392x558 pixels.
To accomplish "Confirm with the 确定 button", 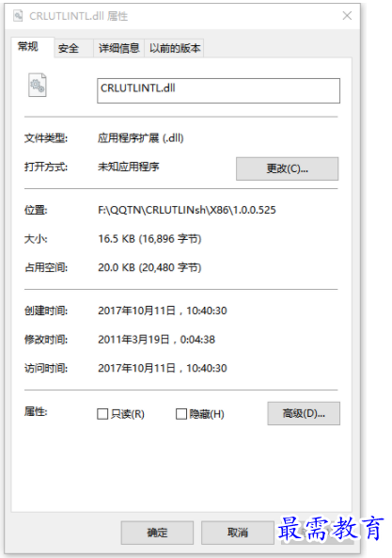I will click(157, 533).
